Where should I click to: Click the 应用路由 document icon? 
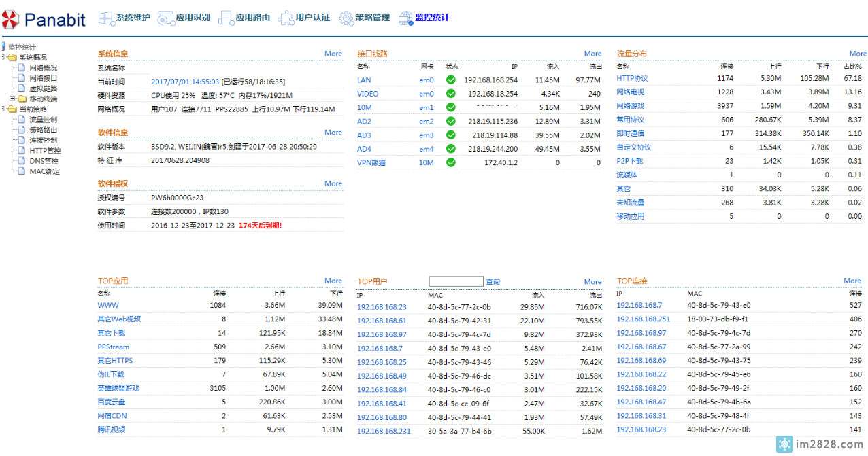point(226,18)
